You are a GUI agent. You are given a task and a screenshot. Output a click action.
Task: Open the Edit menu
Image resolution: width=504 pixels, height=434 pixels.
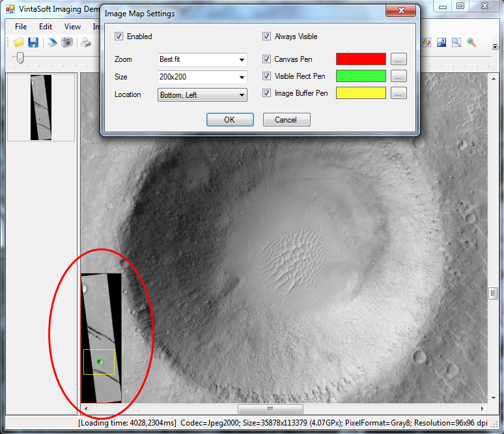click(46, 27)
